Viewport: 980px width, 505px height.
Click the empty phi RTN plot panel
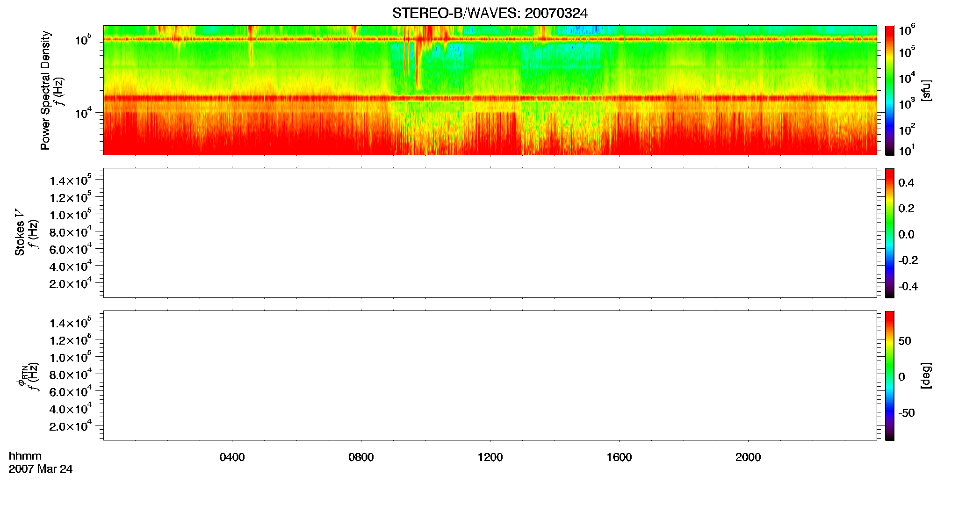click(490, 375)
